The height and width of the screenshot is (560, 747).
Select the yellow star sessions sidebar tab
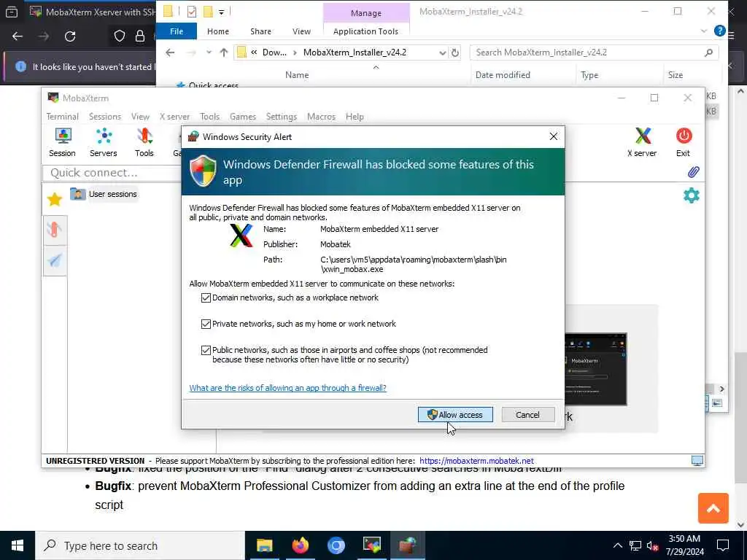pos(55,199)
